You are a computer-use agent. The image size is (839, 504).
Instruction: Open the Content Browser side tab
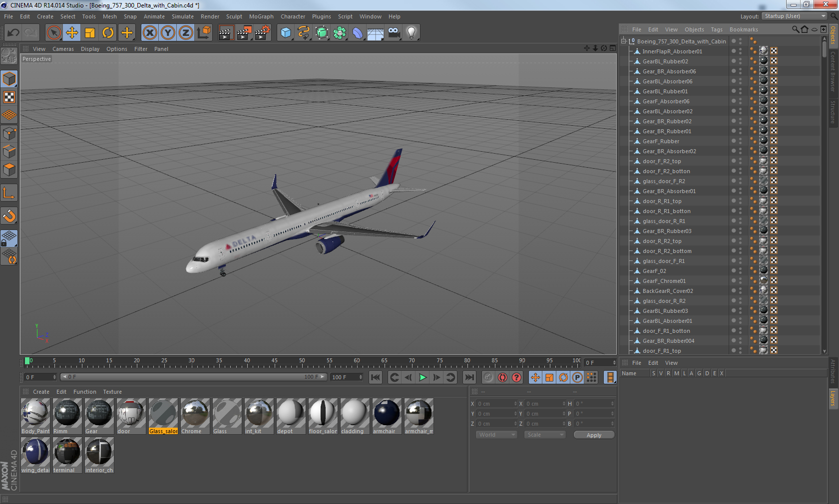(x=833, y=71)
